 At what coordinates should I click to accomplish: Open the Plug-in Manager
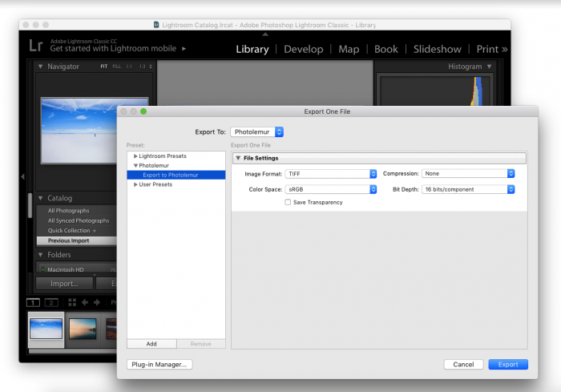coord(159,365)
